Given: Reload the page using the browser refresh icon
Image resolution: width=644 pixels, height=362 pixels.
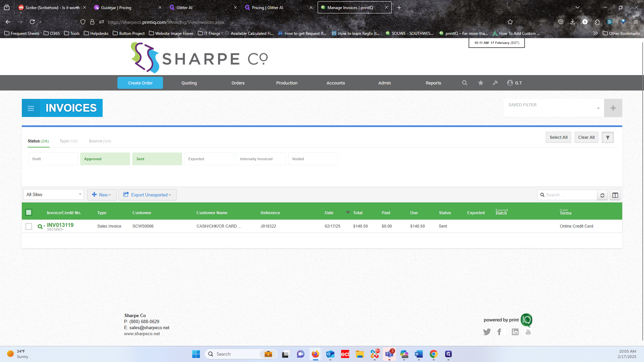Looking at the screenshot, I should tap(32, 22).
